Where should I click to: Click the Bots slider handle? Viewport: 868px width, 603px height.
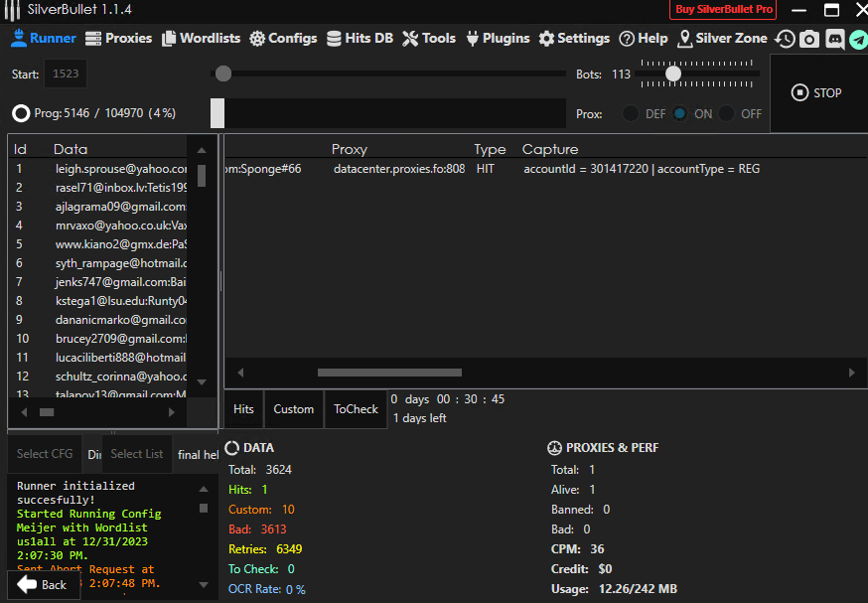click(x=673, y=74)
